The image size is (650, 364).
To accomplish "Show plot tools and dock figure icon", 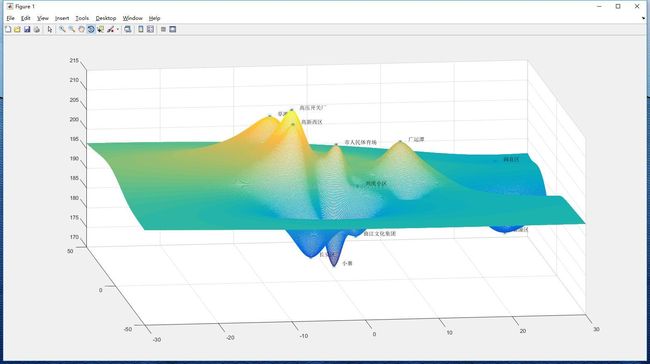I will coord(172,29).
